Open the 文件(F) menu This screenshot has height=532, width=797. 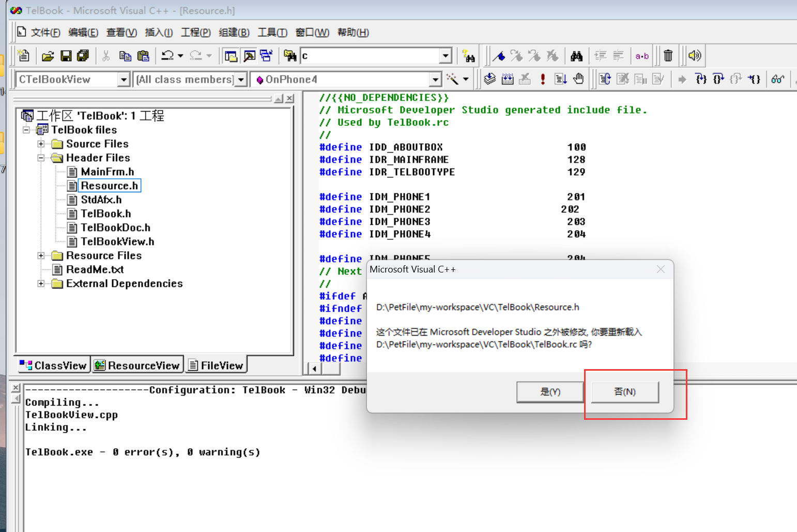pyautogui.click(x=45, y=33)
